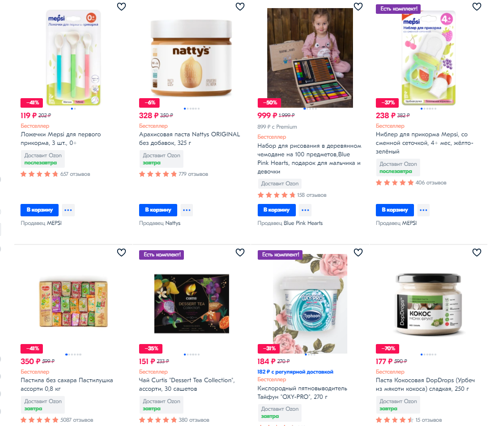The image size is (504, 426).
Task: Click heart icon on drawing set card
Action: tap(358, 6)
